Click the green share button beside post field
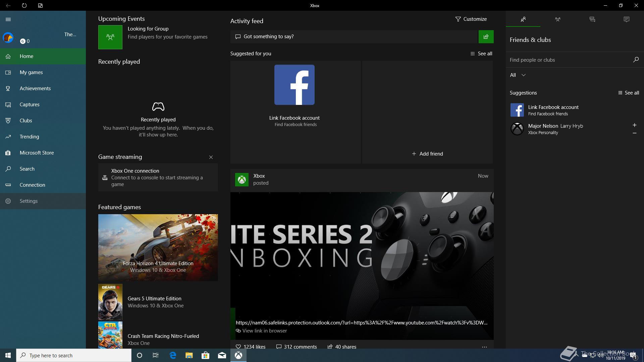The height and width of the screenshot is (362, 644). (x=486, y=37)
